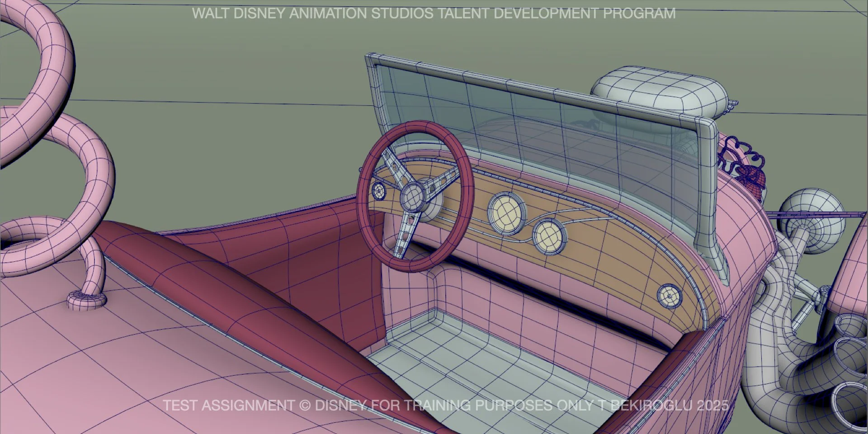
Task: Select the spherical horn bulb beside the hood
Action: 813,221
